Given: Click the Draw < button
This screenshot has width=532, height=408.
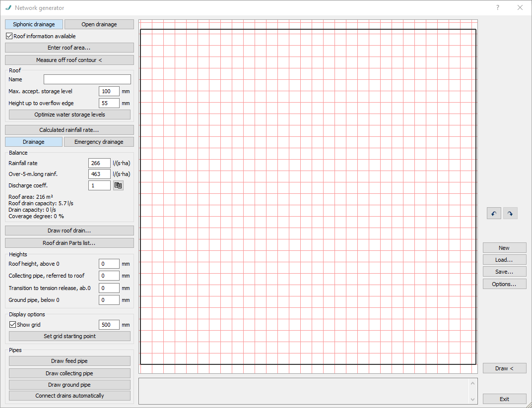Looking at the screenshot, I should (x=505, y=368).
